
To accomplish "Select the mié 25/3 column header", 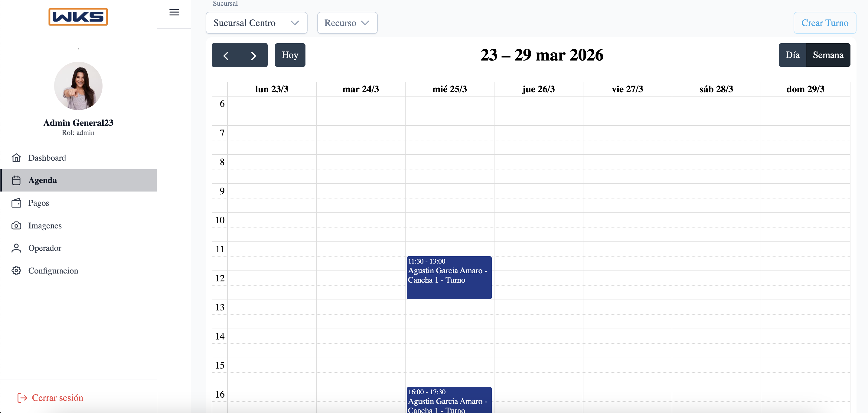I will coord(449,89).
